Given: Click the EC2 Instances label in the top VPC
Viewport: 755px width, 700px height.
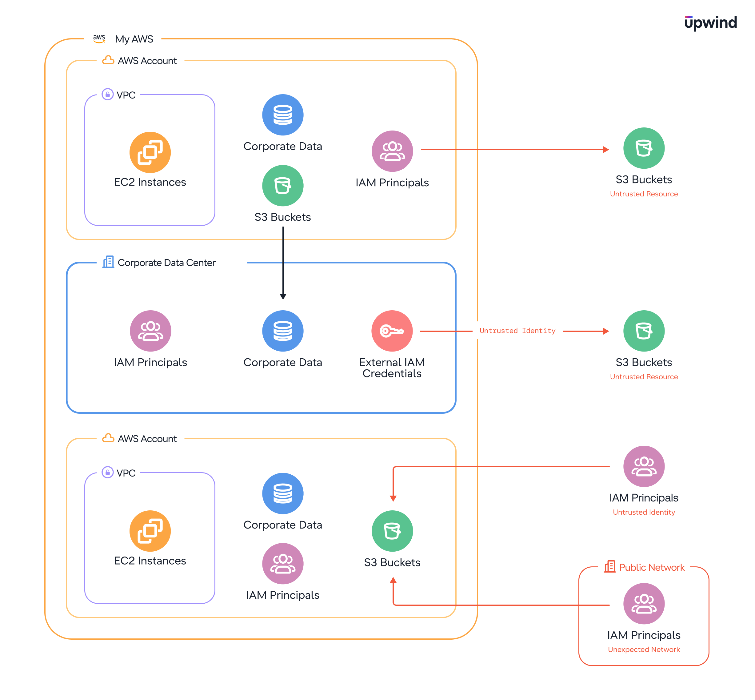Looking at the screenshot, I should pos(150,182).
